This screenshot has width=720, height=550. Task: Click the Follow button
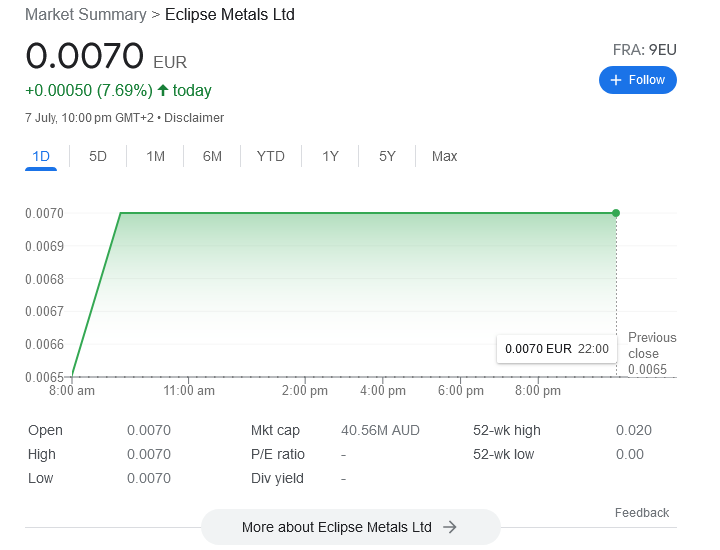(637, 80)
